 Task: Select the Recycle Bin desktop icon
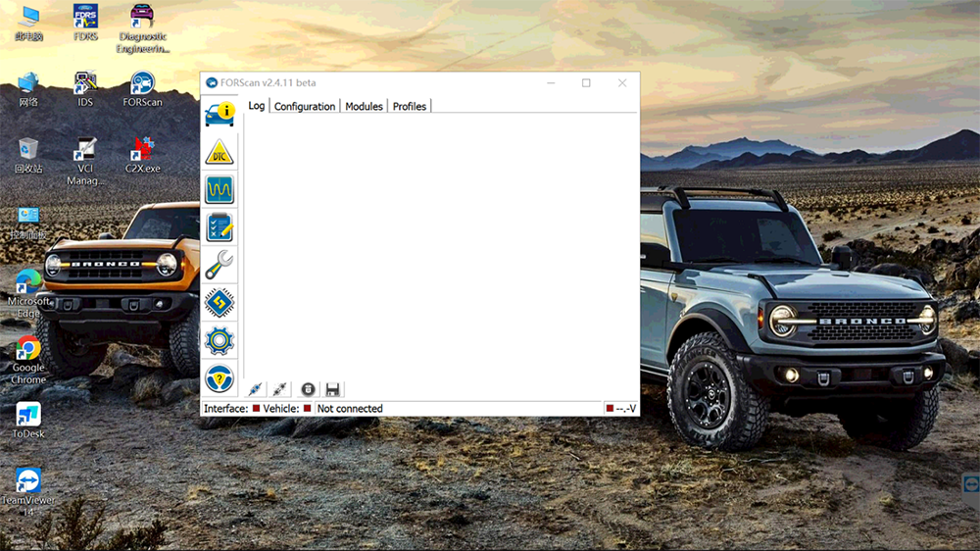28,155
